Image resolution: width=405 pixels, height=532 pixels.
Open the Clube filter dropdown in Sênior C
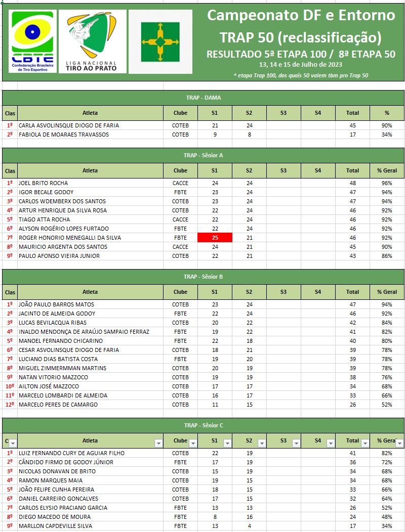point(193,444)
